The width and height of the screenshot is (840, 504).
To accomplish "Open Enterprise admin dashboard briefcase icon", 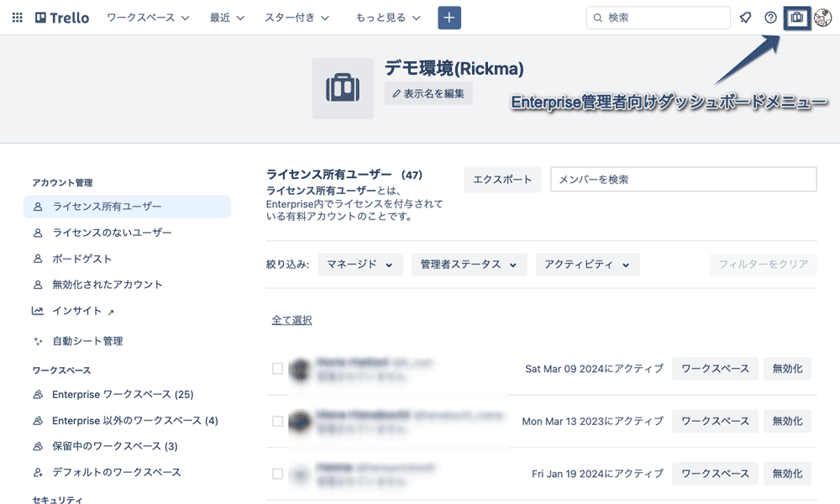I will coord(796,18).
